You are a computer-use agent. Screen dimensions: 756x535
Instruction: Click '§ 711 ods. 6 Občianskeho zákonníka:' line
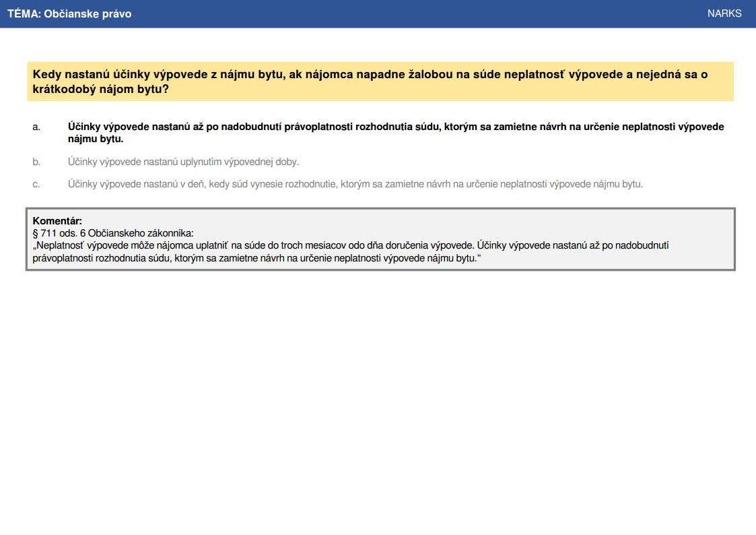(x=113, y=233)
